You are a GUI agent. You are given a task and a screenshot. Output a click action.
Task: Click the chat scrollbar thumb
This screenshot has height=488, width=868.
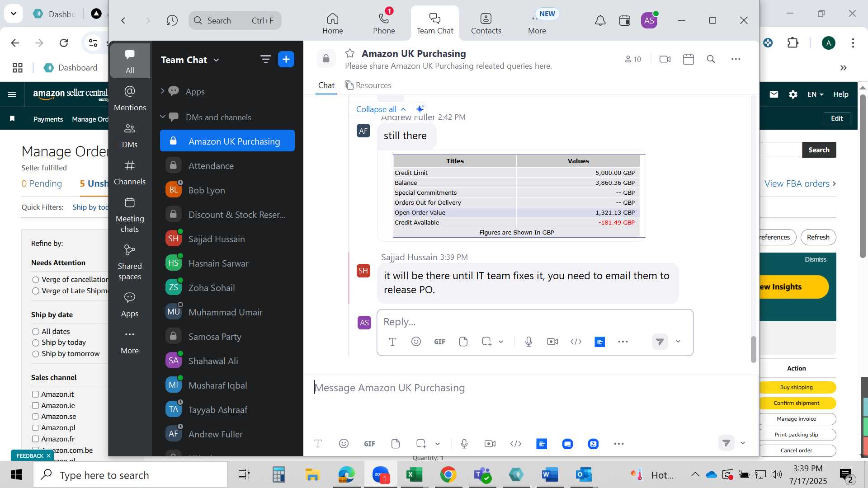[753, 349]
